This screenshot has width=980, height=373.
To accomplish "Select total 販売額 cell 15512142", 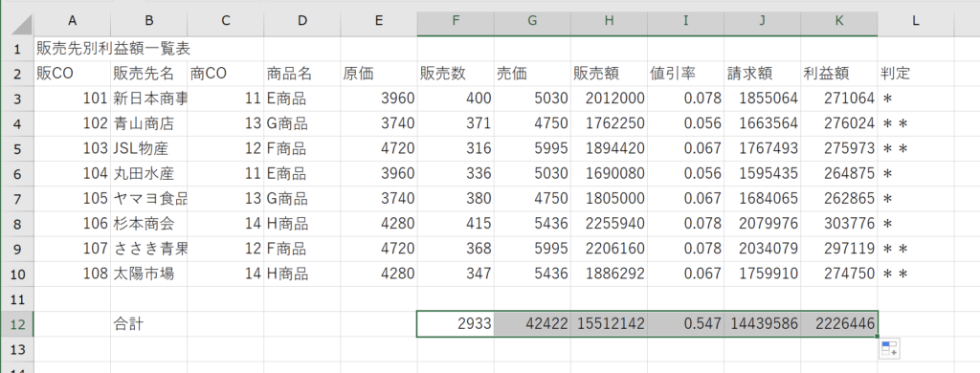I will point(609,323).
